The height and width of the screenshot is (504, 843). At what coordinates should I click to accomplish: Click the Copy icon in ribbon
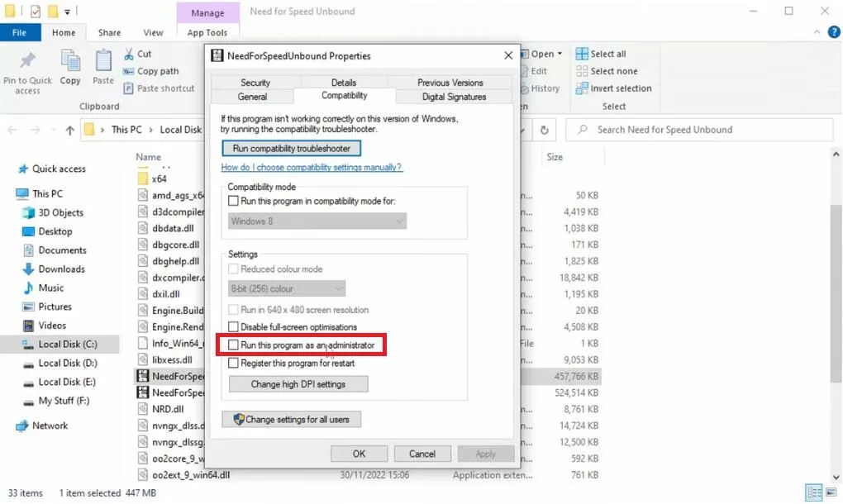pyautogui.click(x=70, y=62)
